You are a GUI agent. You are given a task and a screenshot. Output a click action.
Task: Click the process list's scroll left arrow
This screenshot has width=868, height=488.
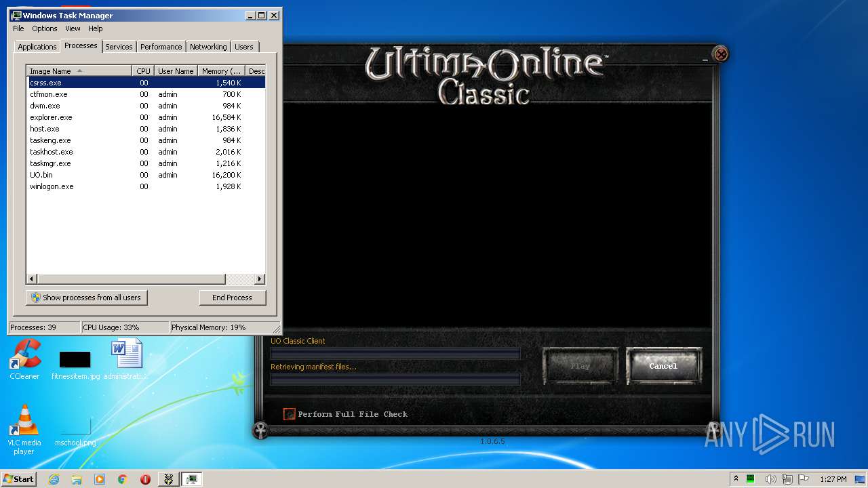[32, 279]
